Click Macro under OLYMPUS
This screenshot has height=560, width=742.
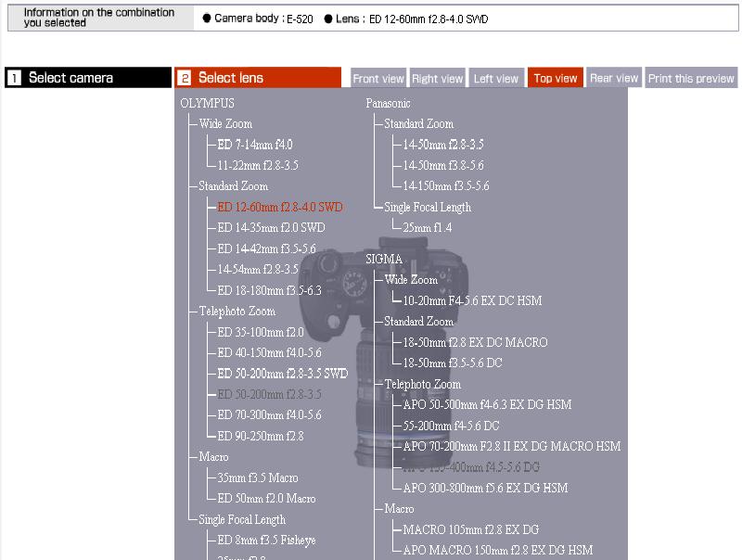(213, 456)
